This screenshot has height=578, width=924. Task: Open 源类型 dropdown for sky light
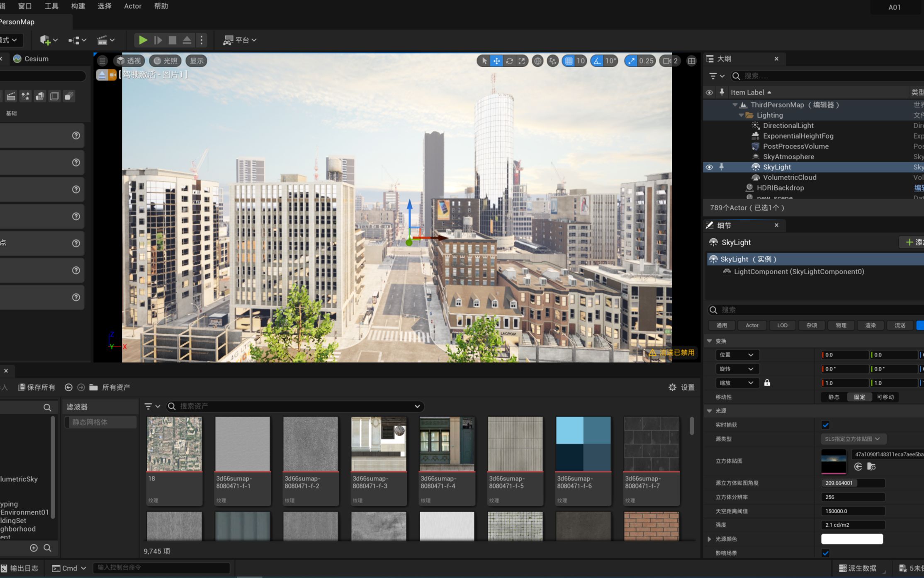851,439
